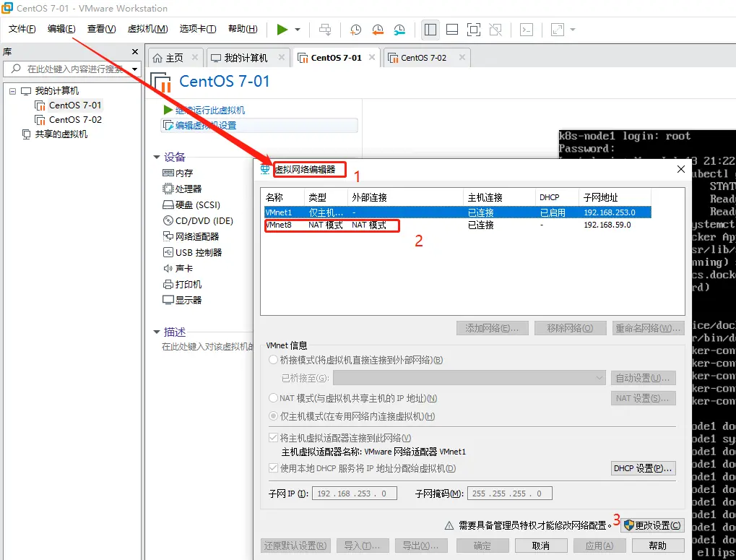Select the VMnet8 NAT row

click(x=458, y=225)
